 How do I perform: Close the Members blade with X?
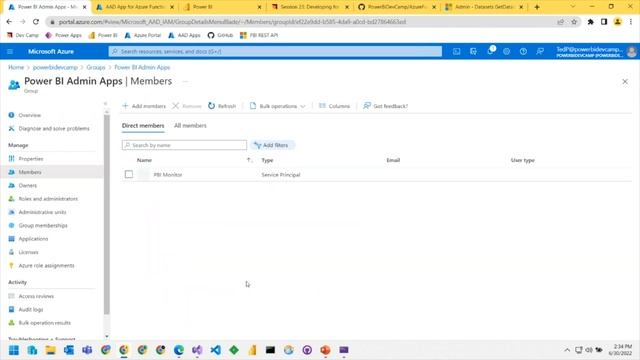pyautogui.click(x=625, y=82)
